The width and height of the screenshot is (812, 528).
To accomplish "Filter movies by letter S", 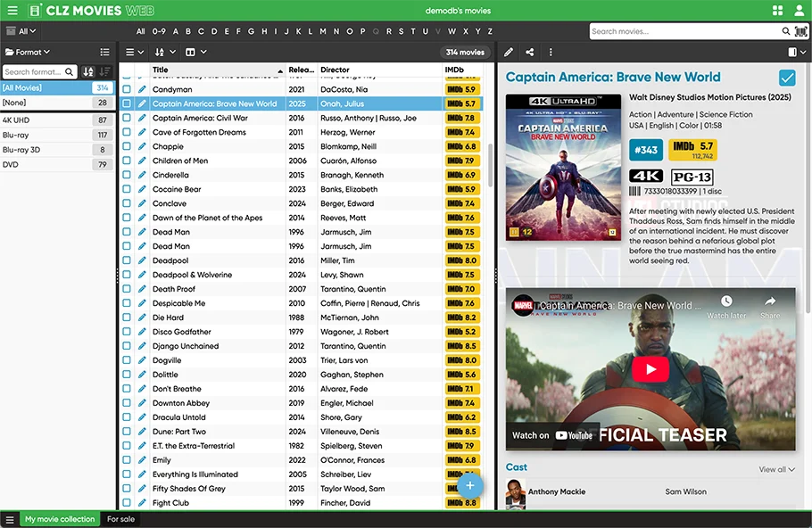I will 401,31.
